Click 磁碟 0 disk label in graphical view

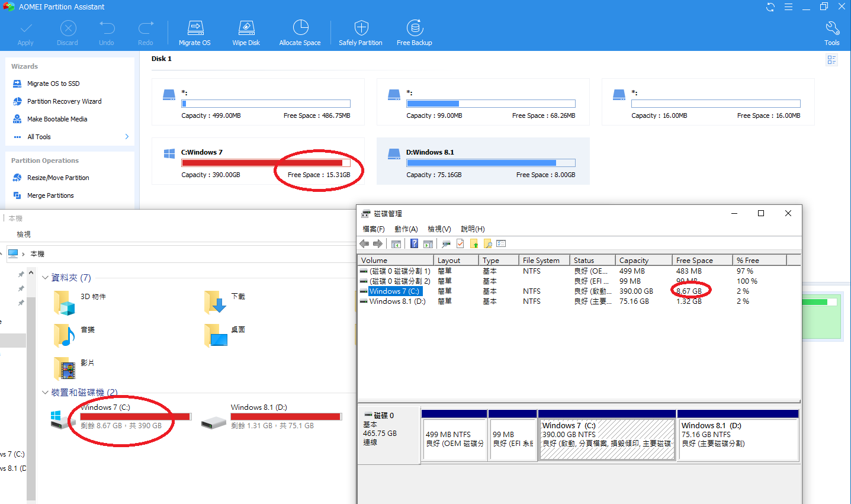pyautogui.click(x=389, y=434)
